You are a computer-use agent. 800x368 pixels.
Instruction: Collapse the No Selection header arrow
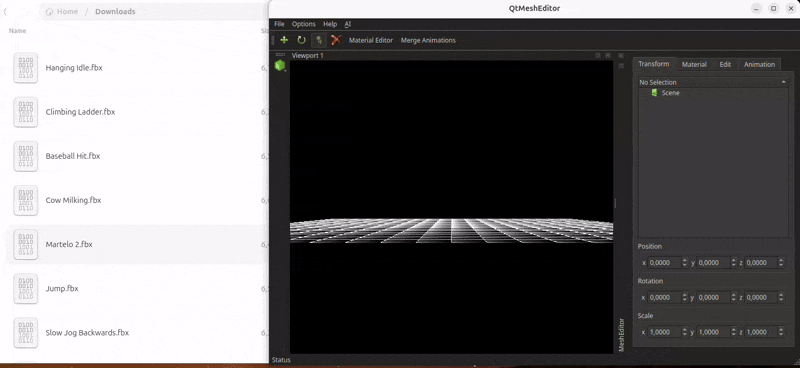point(783,82)
